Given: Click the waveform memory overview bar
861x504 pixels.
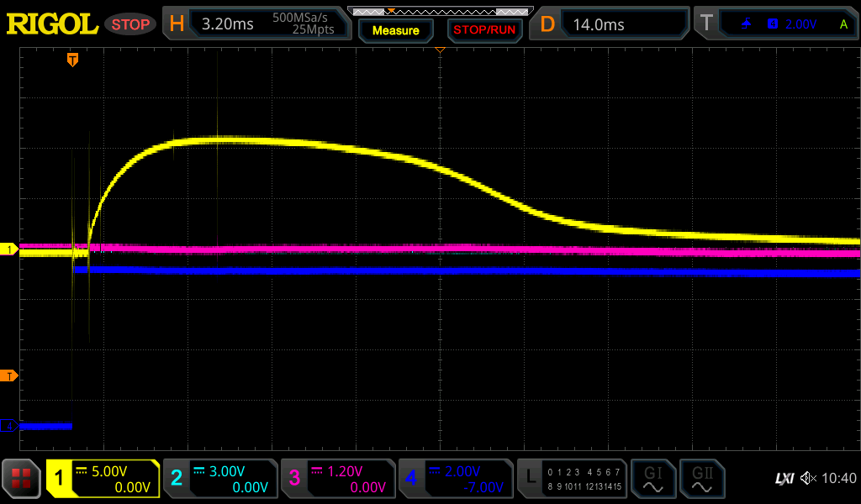Looking at the screenshot, I should 439,11.
